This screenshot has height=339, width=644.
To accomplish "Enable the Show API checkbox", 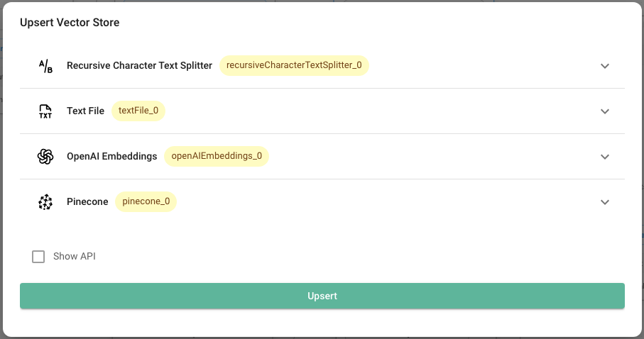I will (x=38, y=257).
